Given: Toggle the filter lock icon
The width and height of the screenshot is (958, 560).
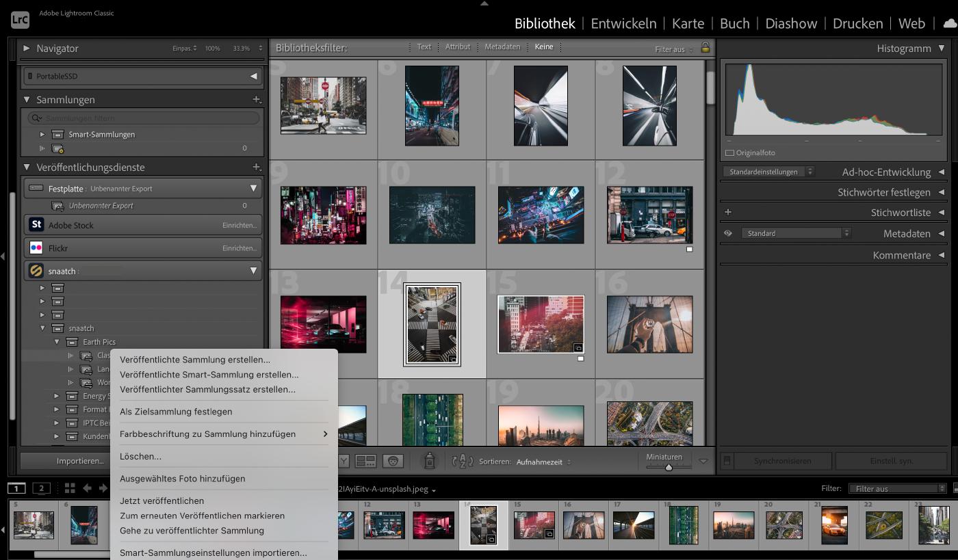Looking at the screenshot, I should pos(705,46).
